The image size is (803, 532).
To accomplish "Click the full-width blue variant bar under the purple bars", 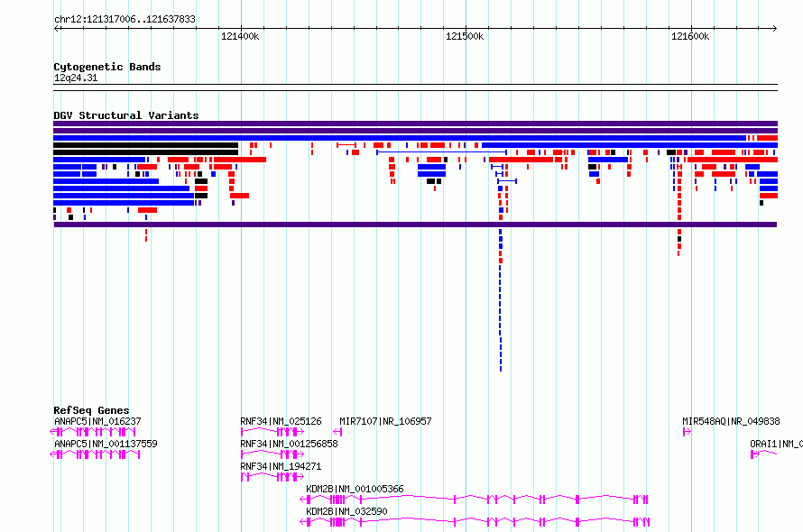I will tap(400, 138).
